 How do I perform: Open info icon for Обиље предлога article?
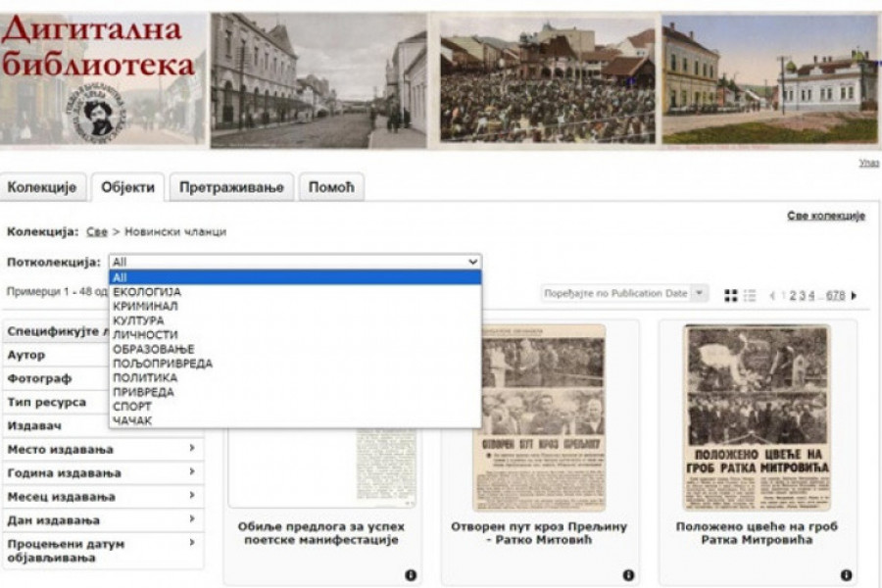pyautogui.click(x=410, y=575)
